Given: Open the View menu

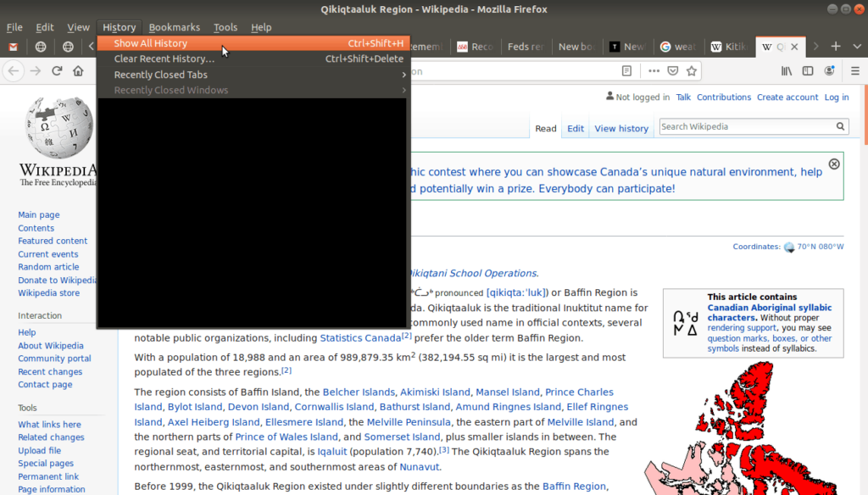Looking at the screenshot, I should [78, 27].
